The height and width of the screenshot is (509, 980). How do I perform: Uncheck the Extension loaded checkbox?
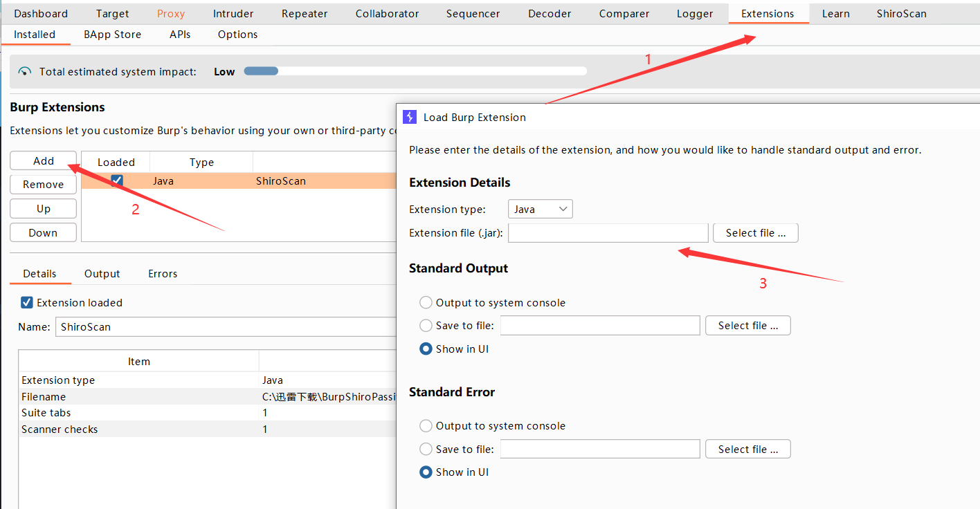pos(27,302)
